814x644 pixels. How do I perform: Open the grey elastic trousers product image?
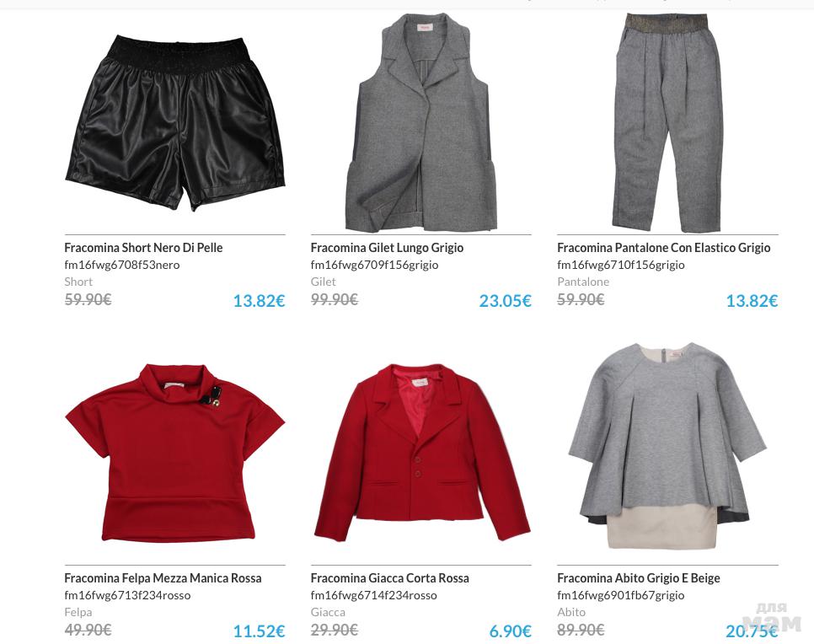pyautogui.click(x=667, y=122)
